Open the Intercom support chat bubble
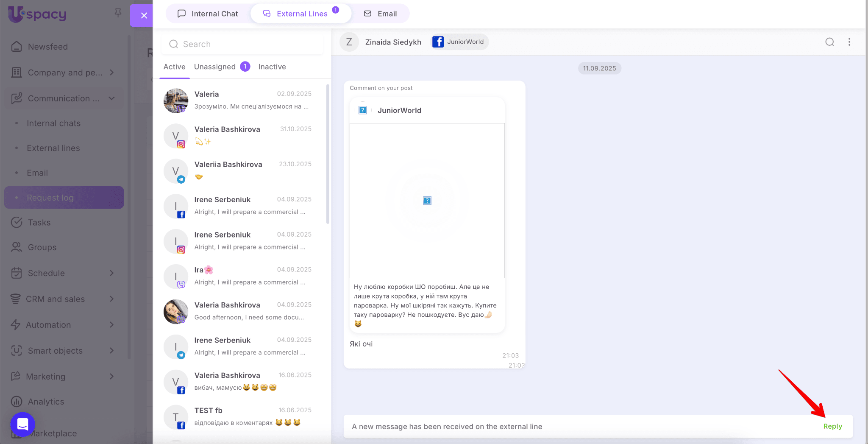 pyautogui.click(x=22, y=424)
